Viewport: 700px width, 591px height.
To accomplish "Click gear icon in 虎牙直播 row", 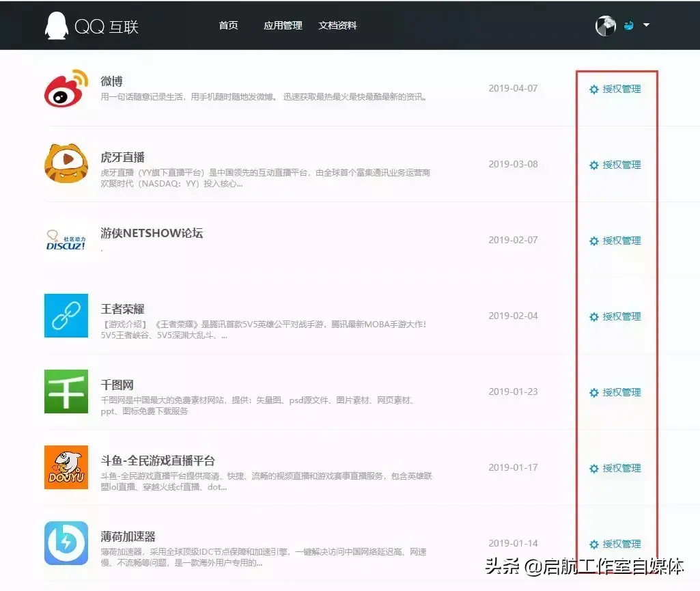I will pos(593,165).
